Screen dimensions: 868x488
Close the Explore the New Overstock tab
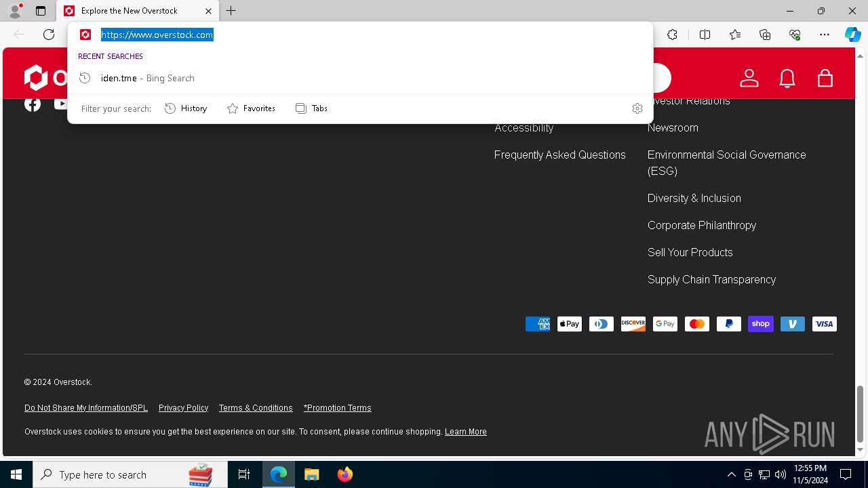tap(208, 11)
